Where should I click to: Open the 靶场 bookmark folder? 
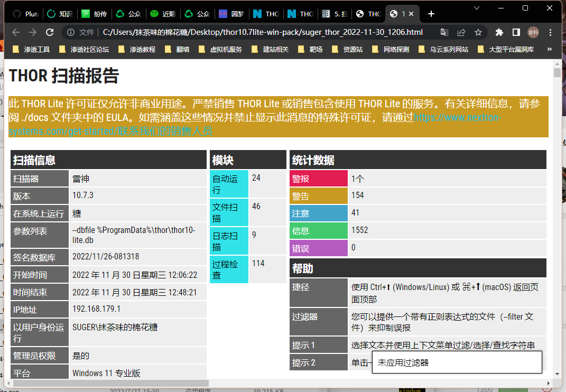point(310,49)
